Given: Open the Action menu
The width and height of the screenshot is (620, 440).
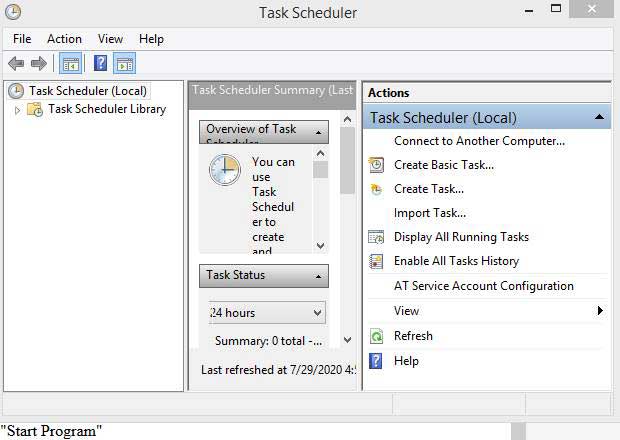Looking at the screenshot, I should [64, 39].
